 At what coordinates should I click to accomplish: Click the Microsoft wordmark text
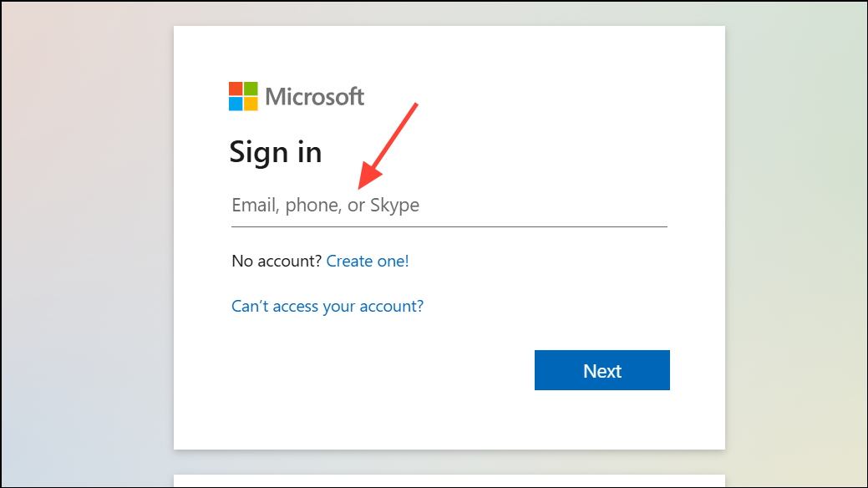314,96
